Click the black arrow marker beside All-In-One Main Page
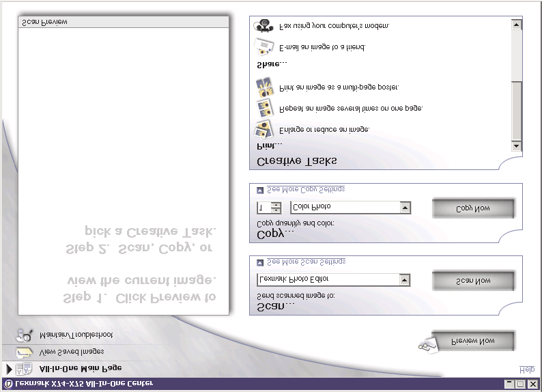 [10, 369]
